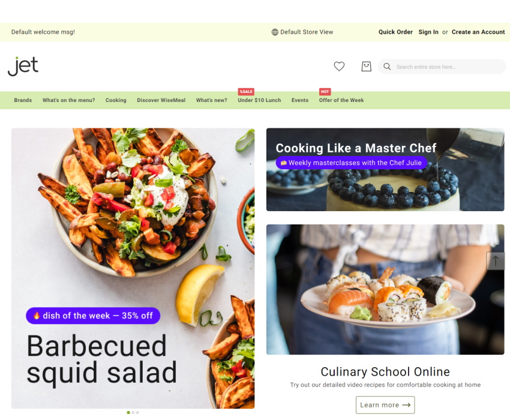Open the Events menu item
The width and height of the screenshot is (510, 420).
[300, 100]
